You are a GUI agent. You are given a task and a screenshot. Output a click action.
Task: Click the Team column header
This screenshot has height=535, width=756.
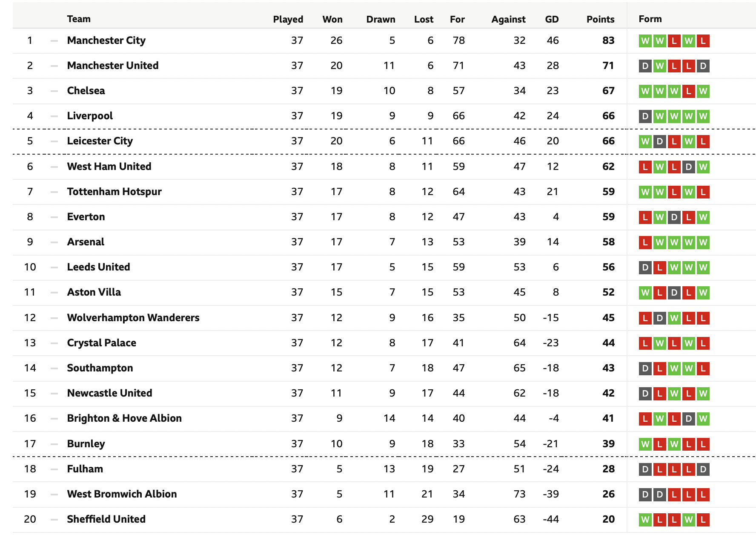point(79,19)
